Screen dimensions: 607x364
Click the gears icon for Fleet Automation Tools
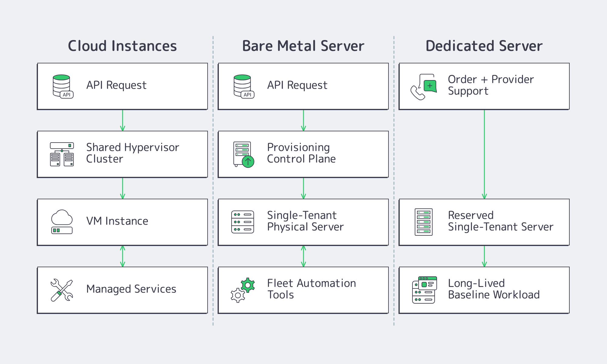[242, 290]
